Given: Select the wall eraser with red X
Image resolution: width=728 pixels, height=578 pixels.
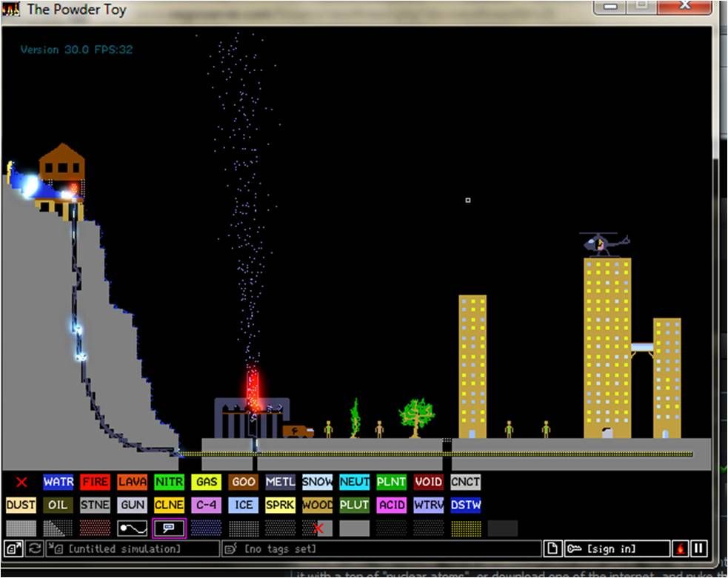Looking at the screenshot, I should point(318,528).
